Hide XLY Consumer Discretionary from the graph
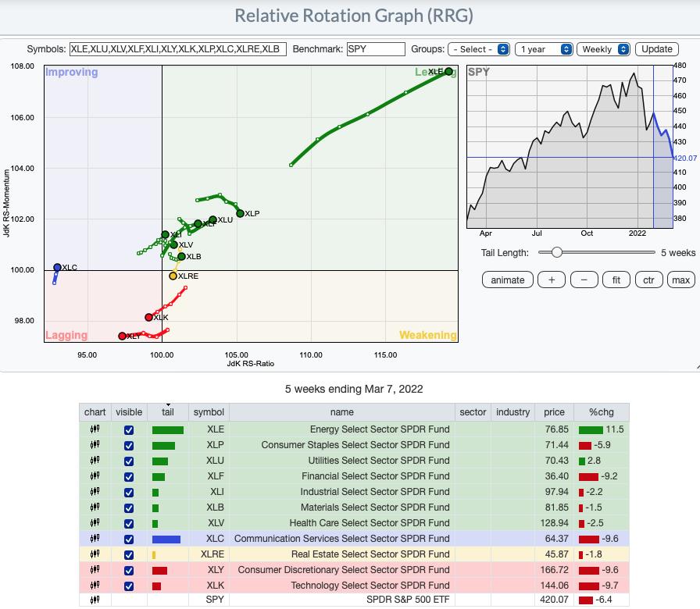The width and height of the screenshot is (700, 609). pyautogui.click(x=129, y=570)
